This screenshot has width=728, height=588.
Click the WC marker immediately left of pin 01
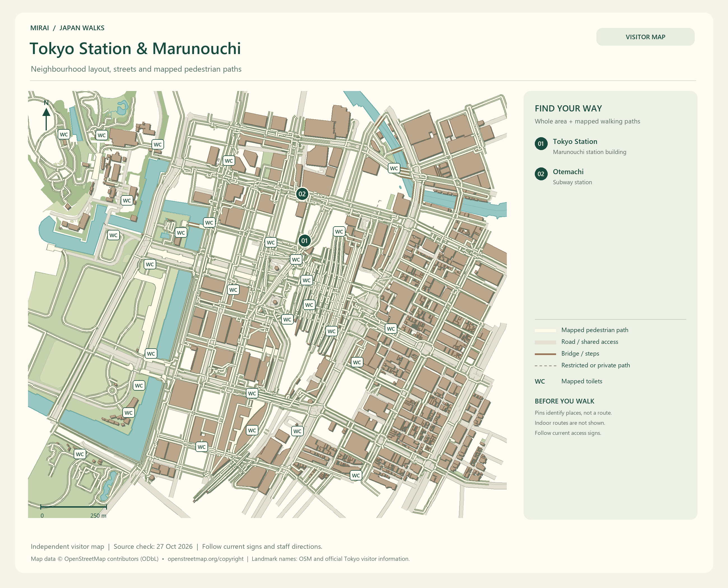coord(271,242)
